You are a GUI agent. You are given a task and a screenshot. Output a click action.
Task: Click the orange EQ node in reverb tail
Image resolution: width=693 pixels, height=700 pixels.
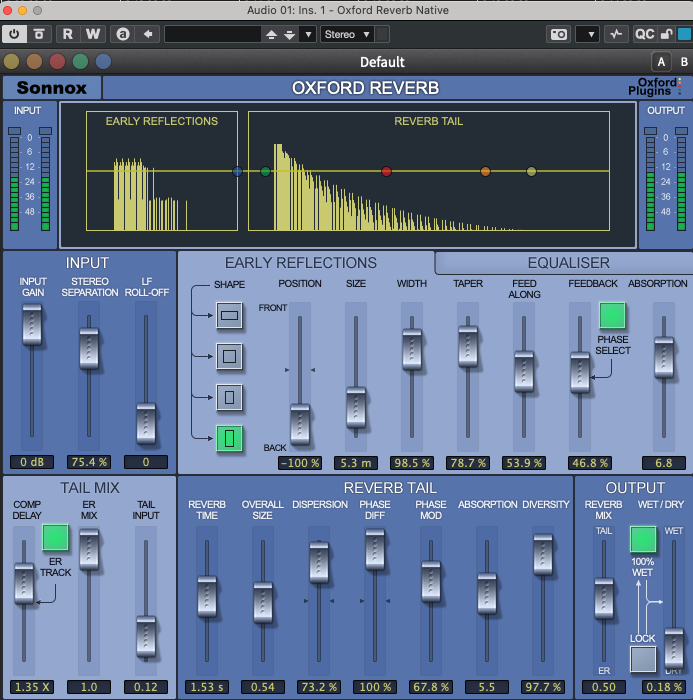tap(485, 171)
